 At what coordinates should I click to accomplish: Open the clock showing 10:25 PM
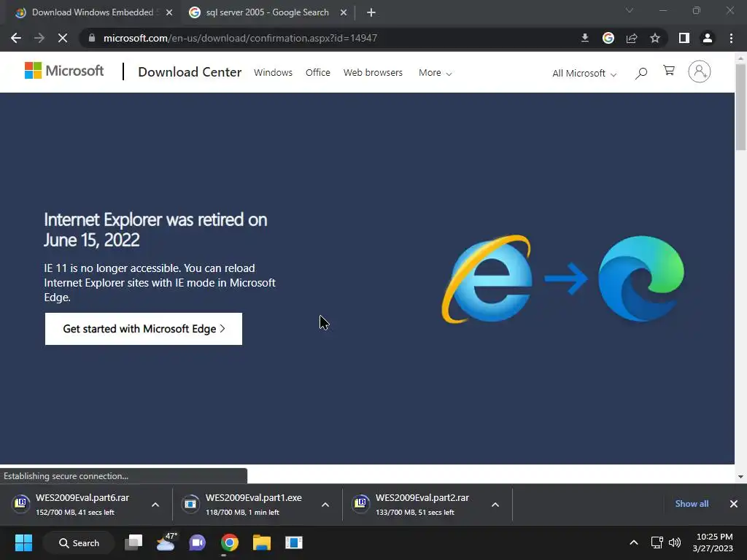[x=713, y=542]
